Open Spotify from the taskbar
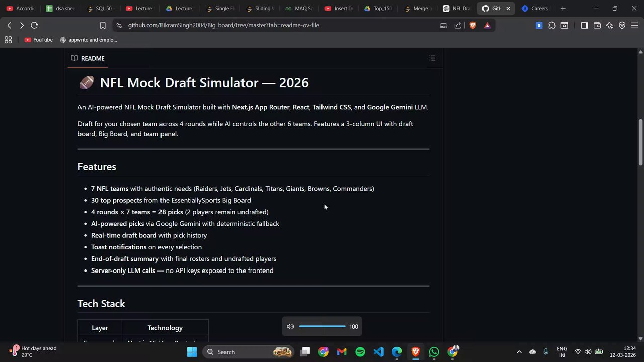This screenshot has height=362, width=644. click(x=360, y=352)
